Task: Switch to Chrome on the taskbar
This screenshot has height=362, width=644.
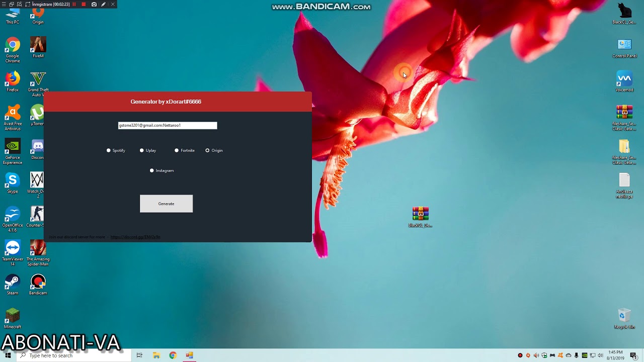Action: (x=173, y=355)
